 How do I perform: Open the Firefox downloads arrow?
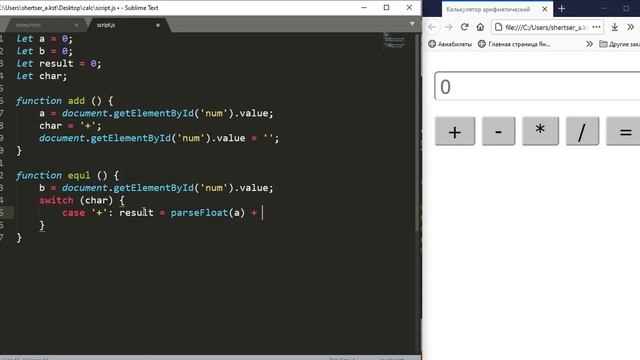pos(615,27)
